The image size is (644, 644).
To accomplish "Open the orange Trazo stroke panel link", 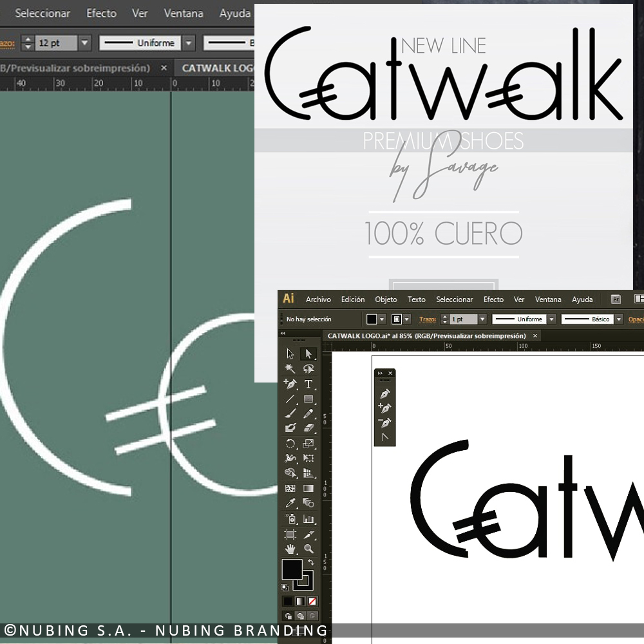I will click(x=428, y=319).
